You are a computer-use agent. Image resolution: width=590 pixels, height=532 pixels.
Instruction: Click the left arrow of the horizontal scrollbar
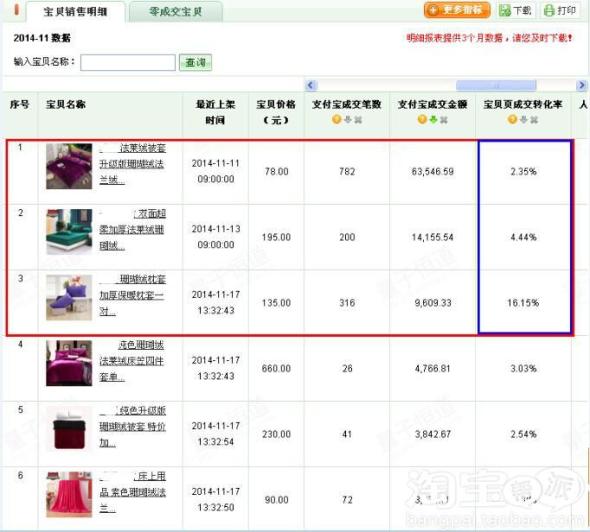pos(310,85)
